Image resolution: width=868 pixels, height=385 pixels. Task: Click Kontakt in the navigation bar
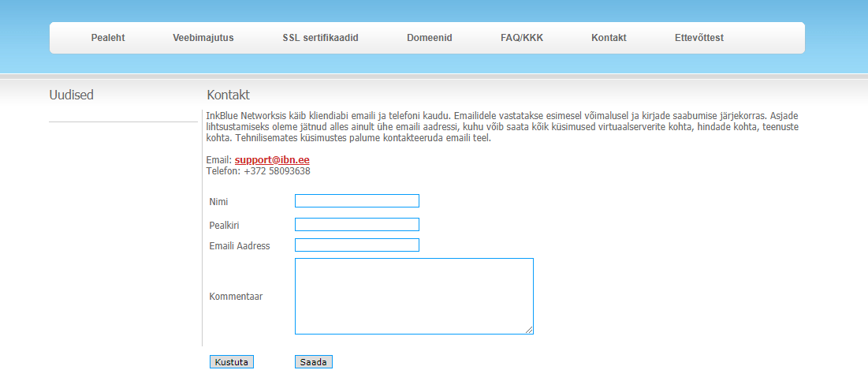click(609, 38)
